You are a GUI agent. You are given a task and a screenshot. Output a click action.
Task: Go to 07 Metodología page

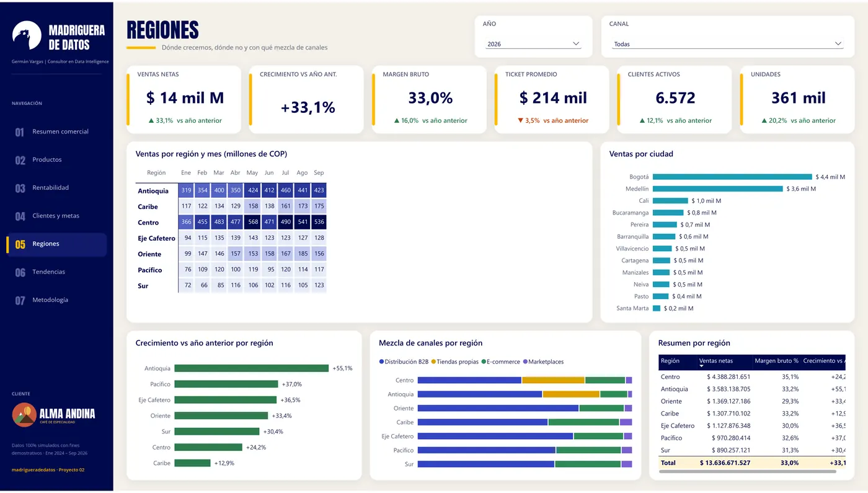[56, 300]
